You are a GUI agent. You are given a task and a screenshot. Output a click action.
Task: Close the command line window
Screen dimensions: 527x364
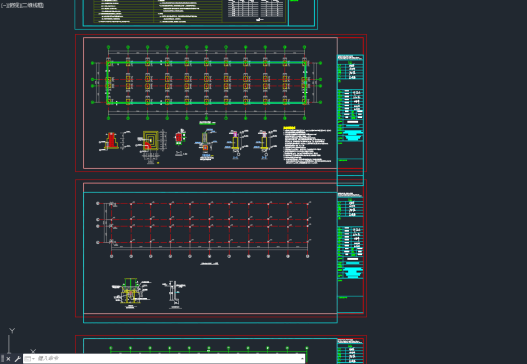pos(8,359)
